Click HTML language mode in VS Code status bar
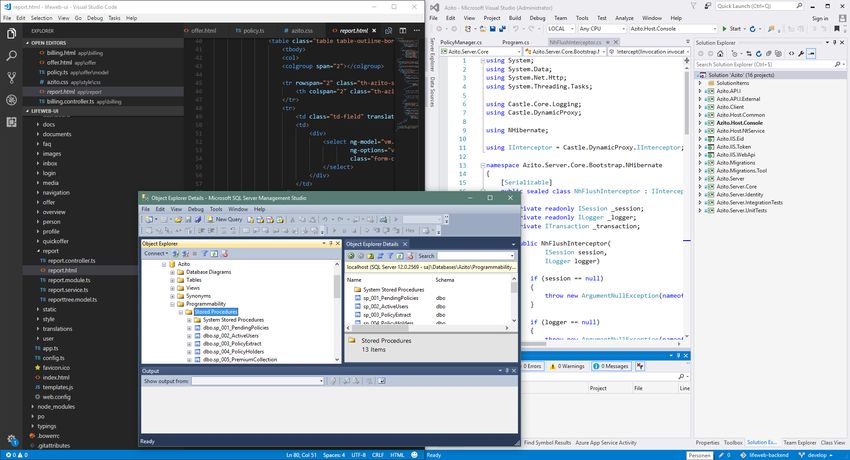This screenshot has width=850, height=460. tap(397, 455)
